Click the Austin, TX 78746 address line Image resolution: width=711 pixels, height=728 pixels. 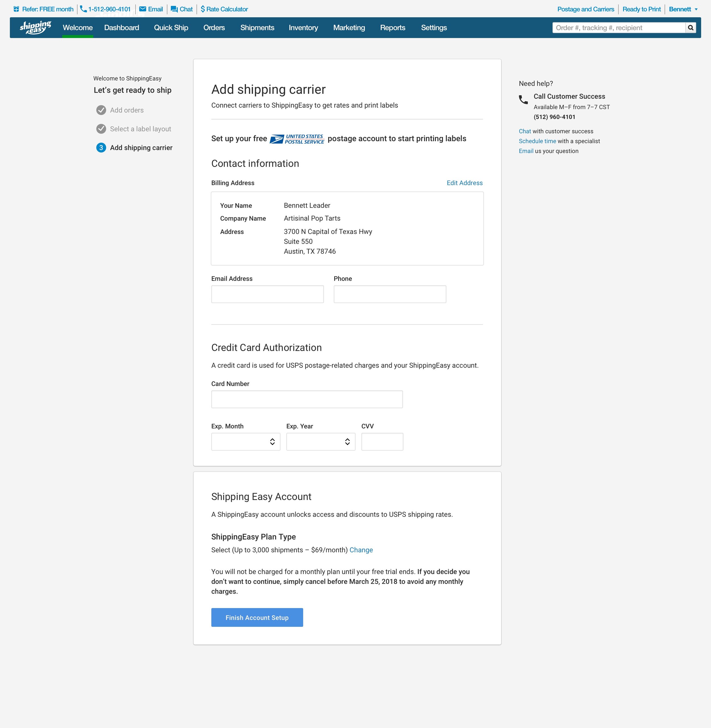[309, 251]
